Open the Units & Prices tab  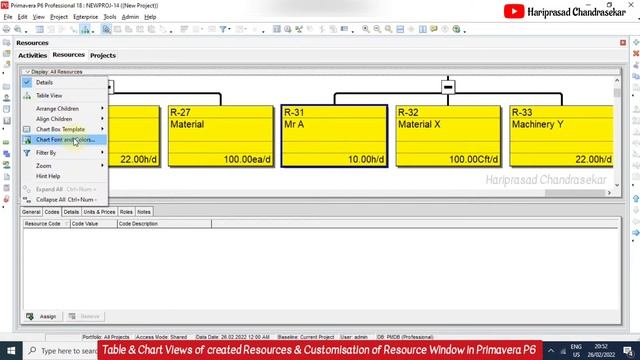[99, 212]
